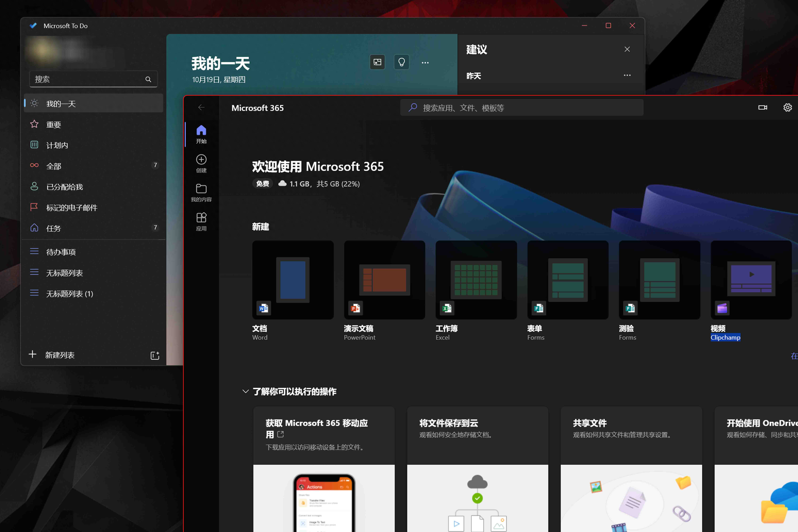Screen dimensions: 798x532
Task: Open 开始使用 OneDrive card
Action: click(x=756, y=469)
